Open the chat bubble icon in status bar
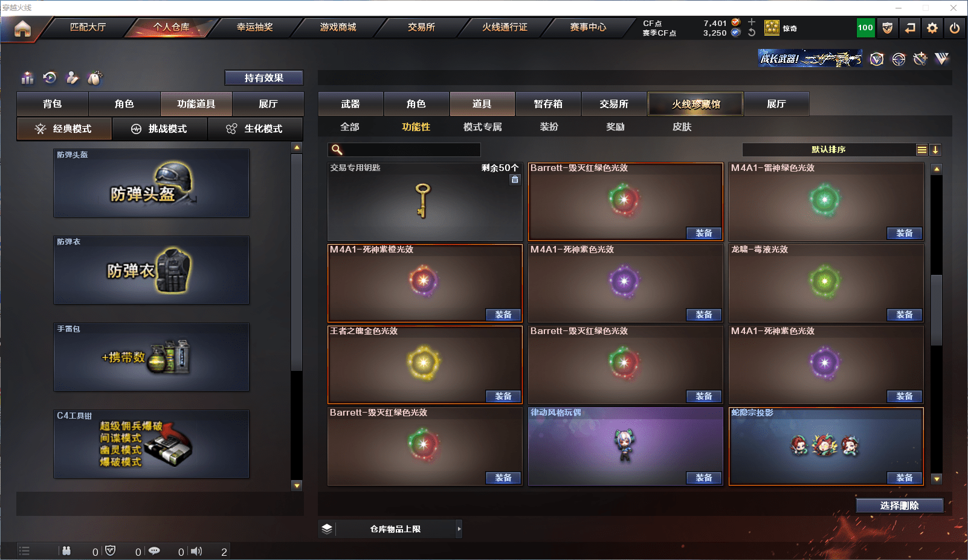Screen dimensions: 968x560 pos(154,551)
